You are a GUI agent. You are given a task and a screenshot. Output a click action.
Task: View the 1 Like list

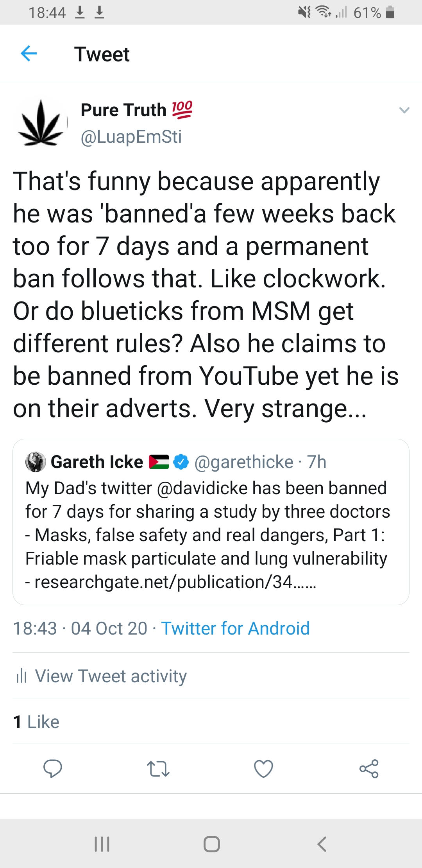click(x=36, y=721)
